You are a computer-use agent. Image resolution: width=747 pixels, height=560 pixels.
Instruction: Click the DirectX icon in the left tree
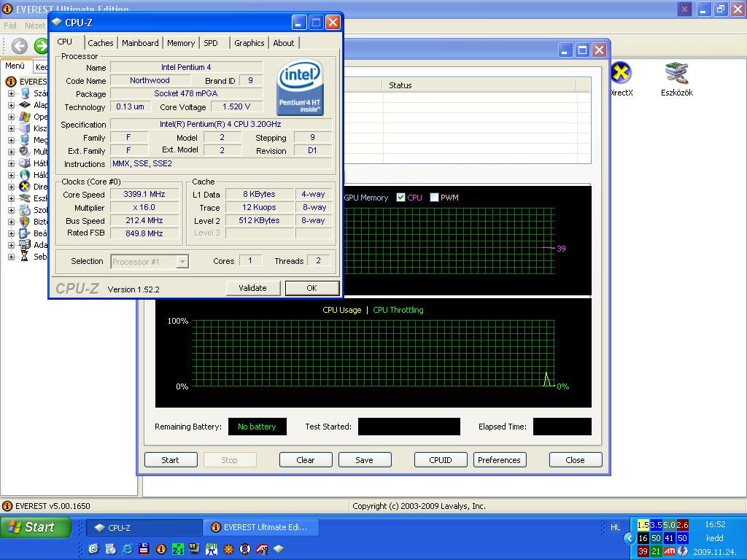25,186
